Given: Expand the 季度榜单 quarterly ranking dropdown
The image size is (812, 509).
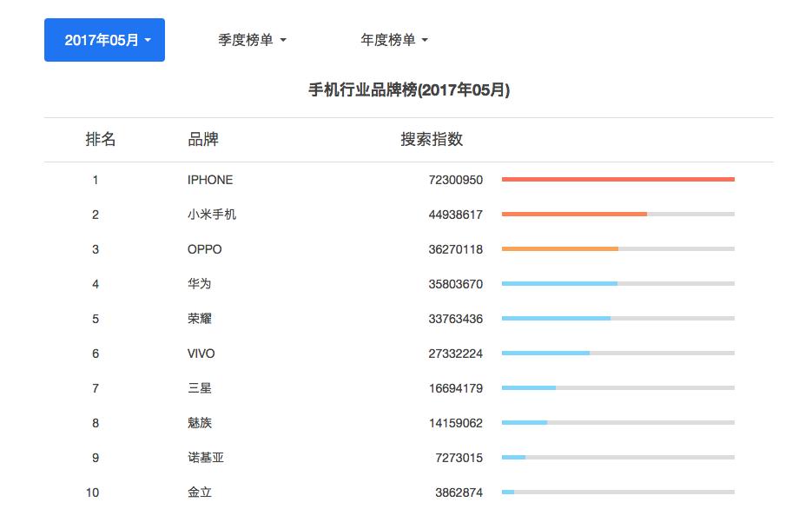Looking at the screenshot, I should tap(252, 39).
